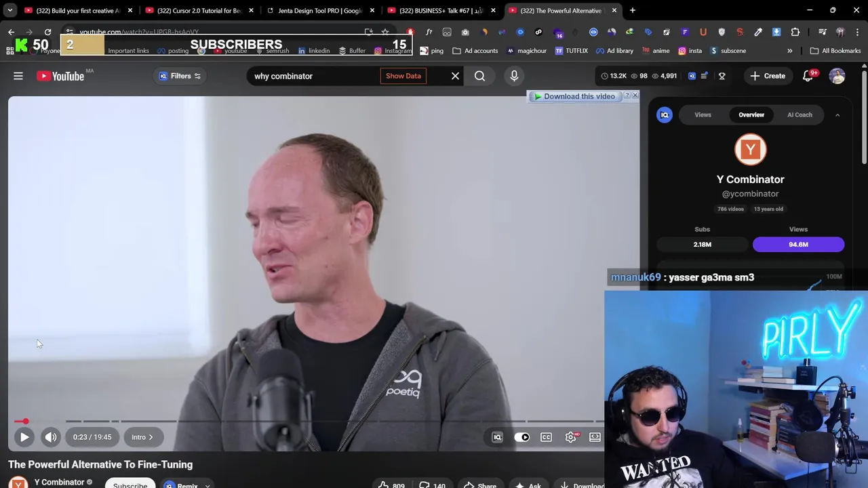Close the Download this video banner
Image resolution: width=868 pixels, height=488 pixels.
(635, 96)
